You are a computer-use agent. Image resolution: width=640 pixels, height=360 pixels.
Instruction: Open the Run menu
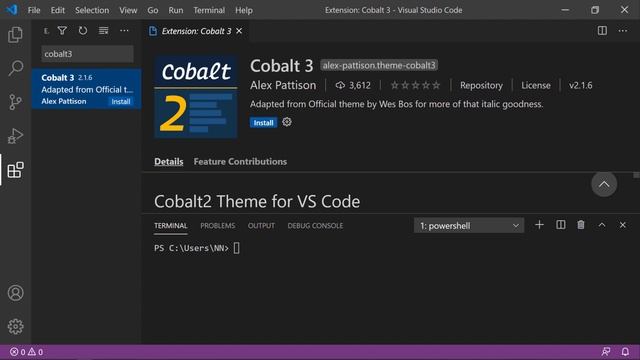click(x=176, y=10)
